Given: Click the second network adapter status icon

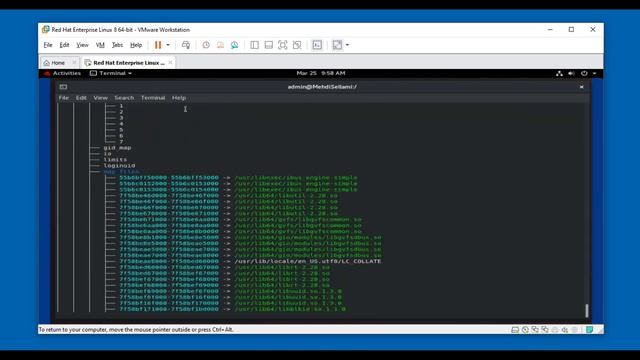Looking at the screenshot, I should coord(544,330).
